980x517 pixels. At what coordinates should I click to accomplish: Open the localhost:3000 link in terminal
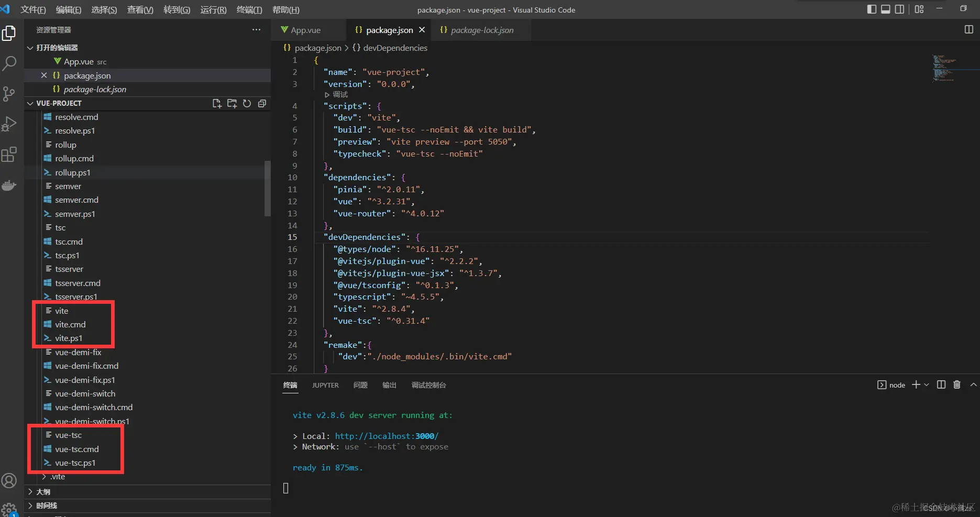point(386,436)
